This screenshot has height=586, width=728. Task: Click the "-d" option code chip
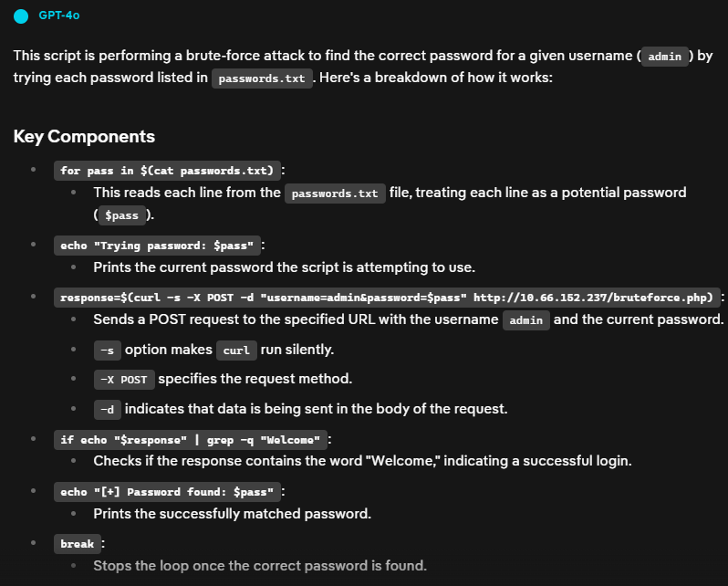[107, 410]
